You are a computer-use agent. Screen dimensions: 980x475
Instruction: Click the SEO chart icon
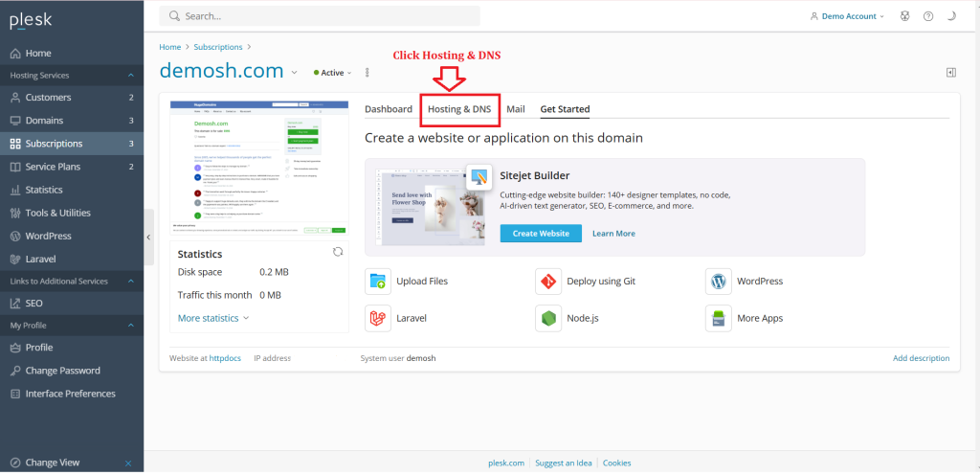(x=15, y=304)
